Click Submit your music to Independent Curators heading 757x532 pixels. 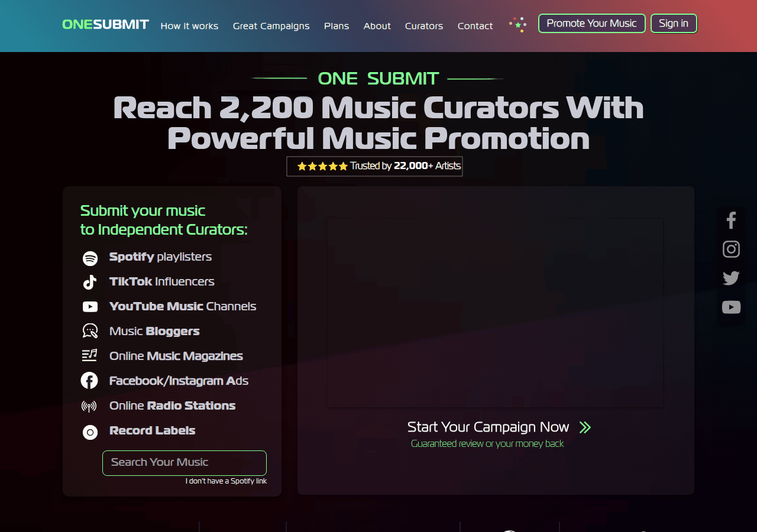[164, 220]
